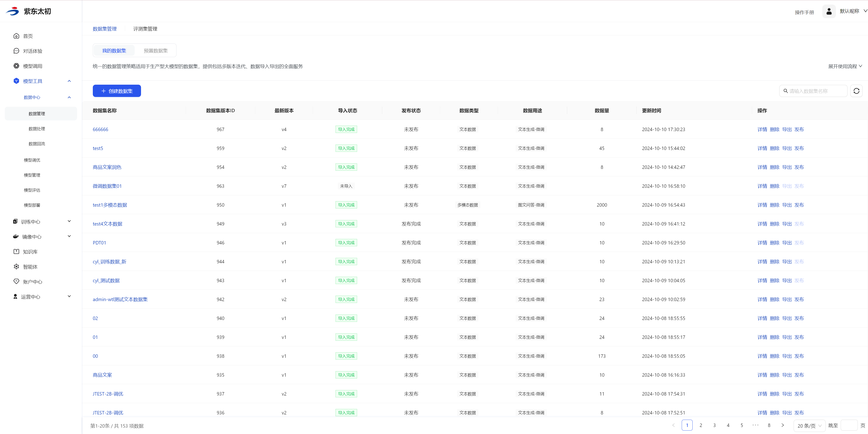
Task: Open the 20 条/页 page size dropdown
Action: click(x=809, y=426)
